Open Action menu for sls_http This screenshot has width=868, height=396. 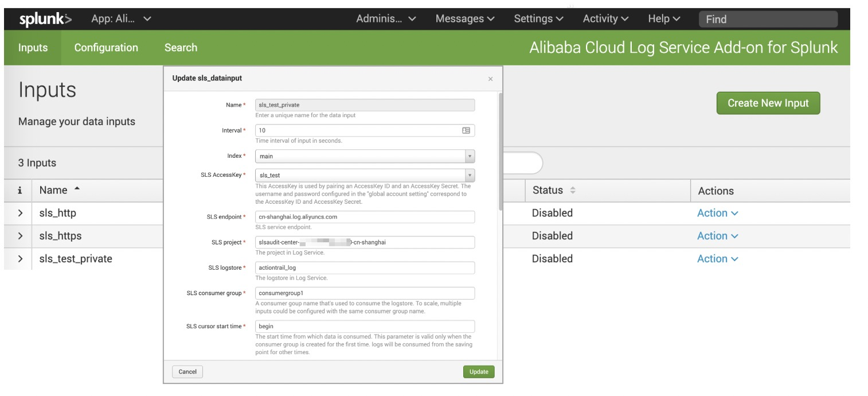(717, 213)
